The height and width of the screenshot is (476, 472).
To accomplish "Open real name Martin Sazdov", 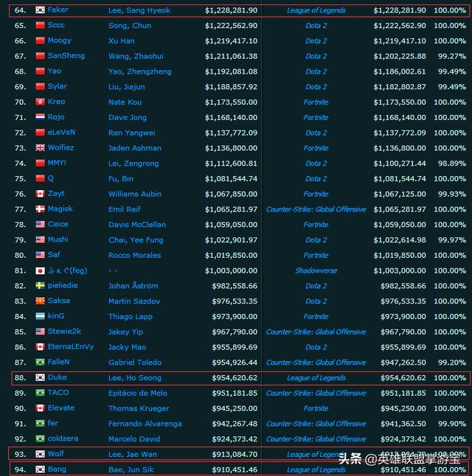I will pos(134,301).
